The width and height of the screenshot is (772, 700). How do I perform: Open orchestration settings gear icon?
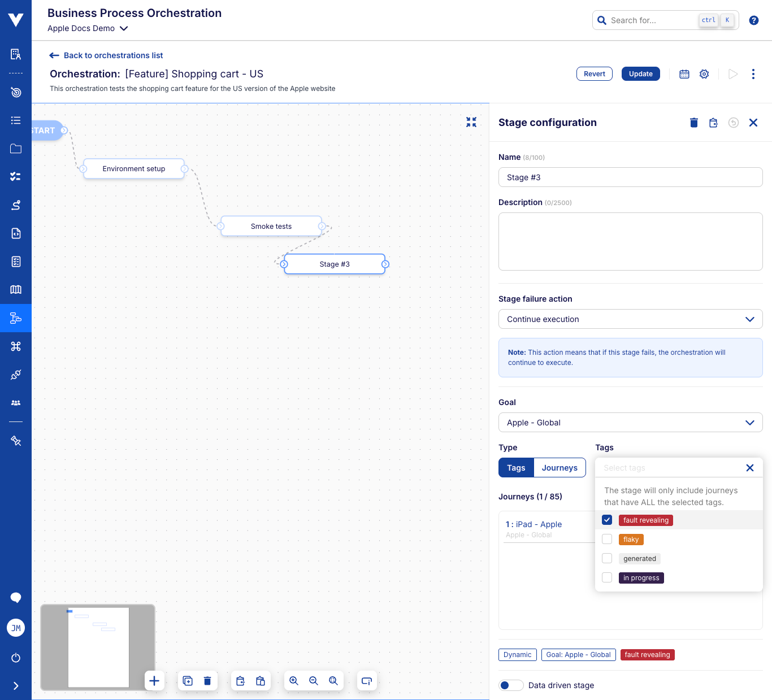704,74
